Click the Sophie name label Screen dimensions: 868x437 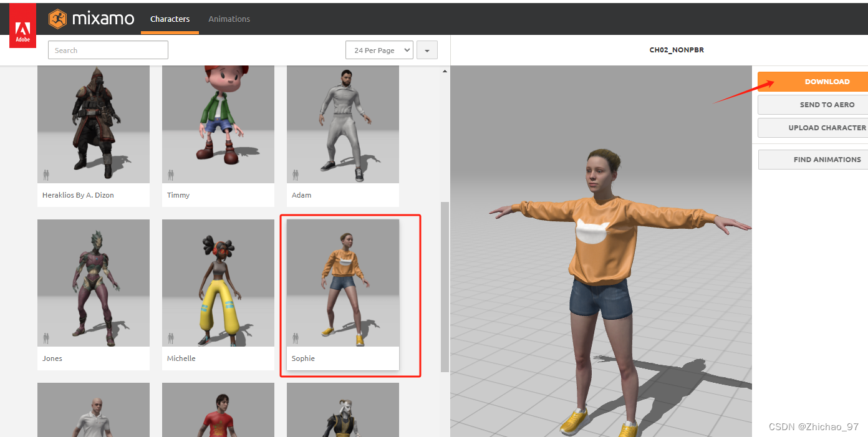[x=303, y=358]
